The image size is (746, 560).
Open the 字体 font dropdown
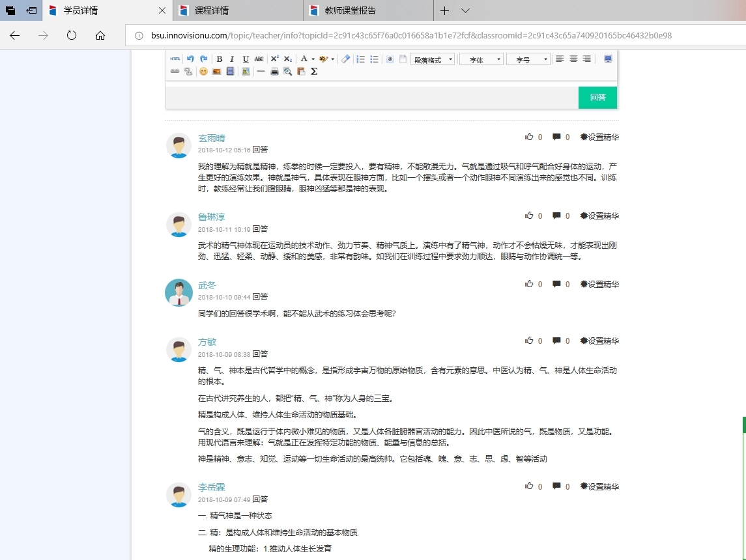click(481, 59)
